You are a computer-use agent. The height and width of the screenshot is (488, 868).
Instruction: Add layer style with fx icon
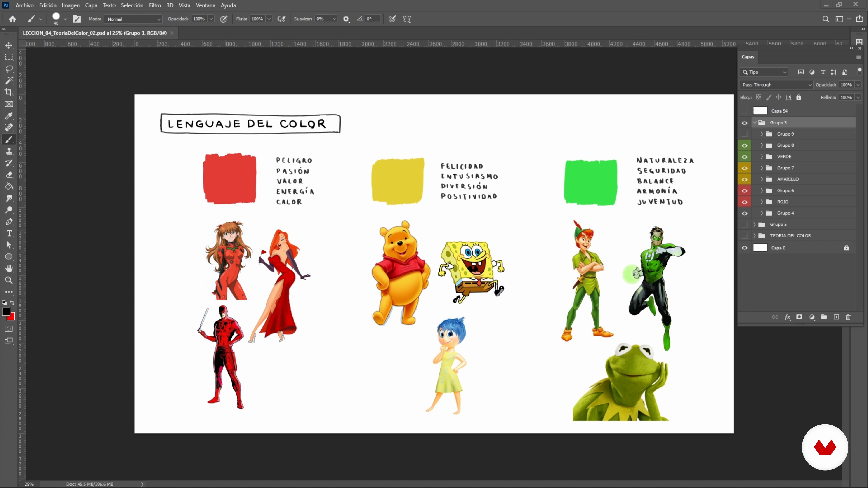point(788,317)
